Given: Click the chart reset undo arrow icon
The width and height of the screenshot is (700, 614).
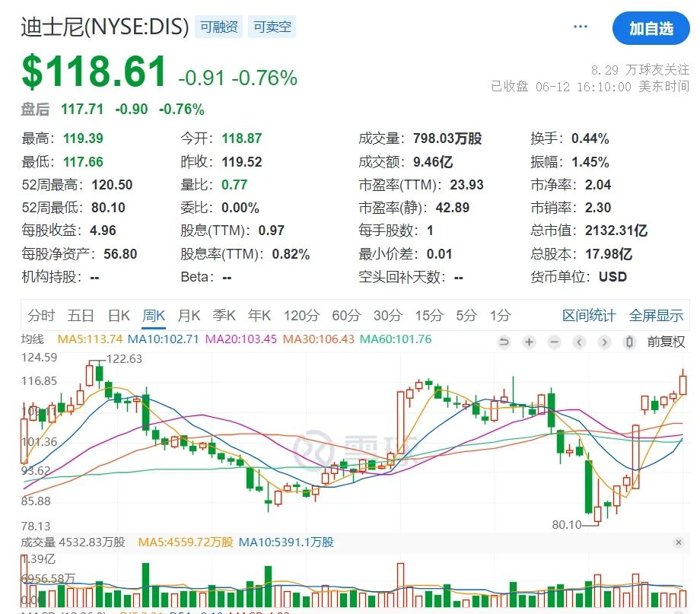Looking at the screenshot, I should point(504,342).
